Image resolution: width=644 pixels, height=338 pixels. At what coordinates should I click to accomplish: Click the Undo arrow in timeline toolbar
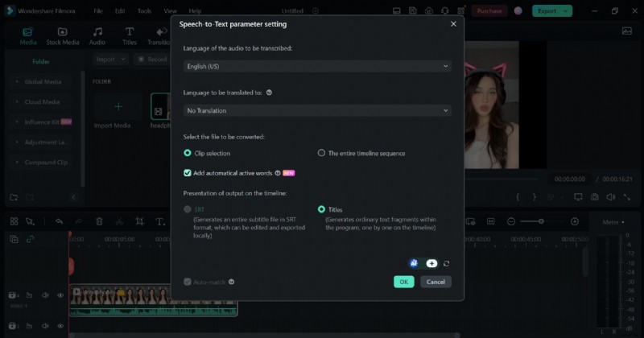coord(59,222)
